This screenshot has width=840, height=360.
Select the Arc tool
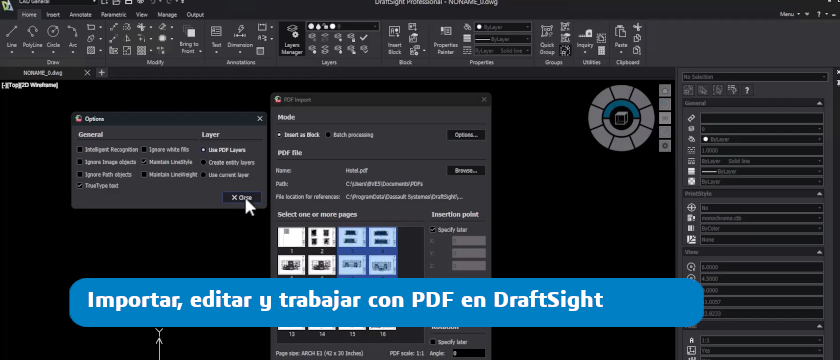[73, 37]
